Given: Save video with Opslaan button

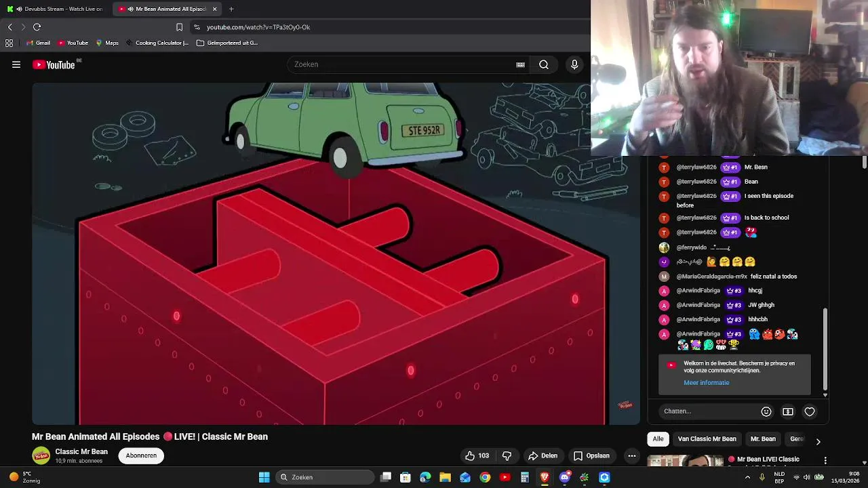Looking at the screenshot, I should point(591,455).
